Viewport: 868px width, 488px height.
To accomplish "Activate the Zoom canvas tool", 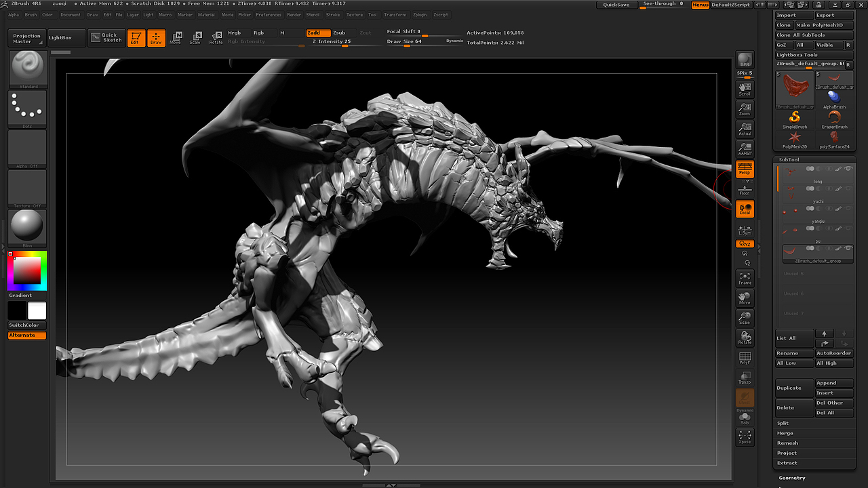I will click(x=745, y=109).
